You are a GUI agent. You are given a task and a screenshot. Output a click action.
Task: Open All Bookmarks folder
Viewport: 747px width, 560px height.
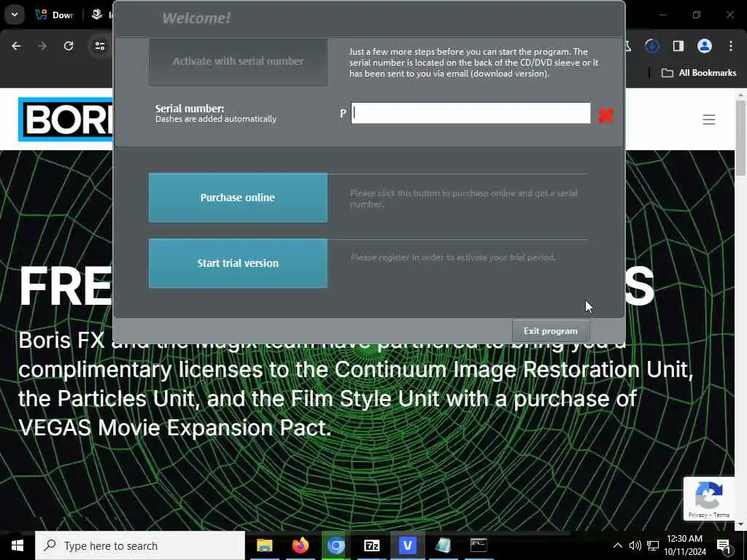(x=699, y=73)
